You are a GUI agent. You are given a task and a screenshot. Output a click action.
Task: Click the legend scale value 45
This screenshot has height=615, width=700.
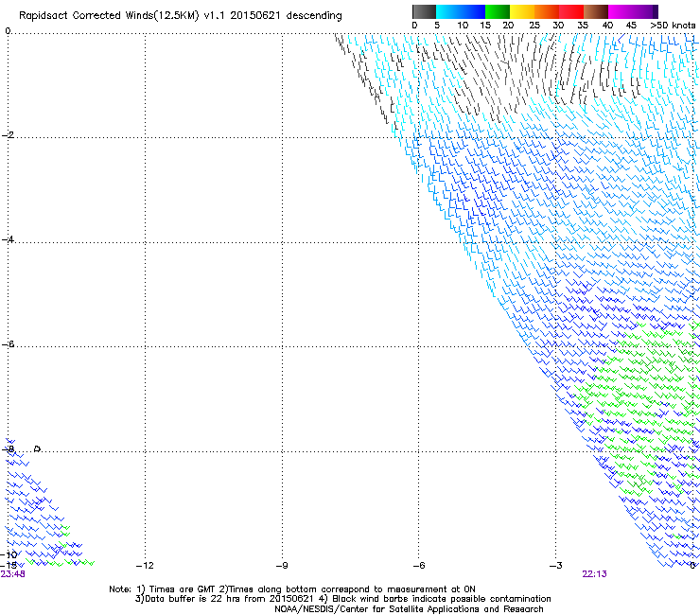pos(631,26)
